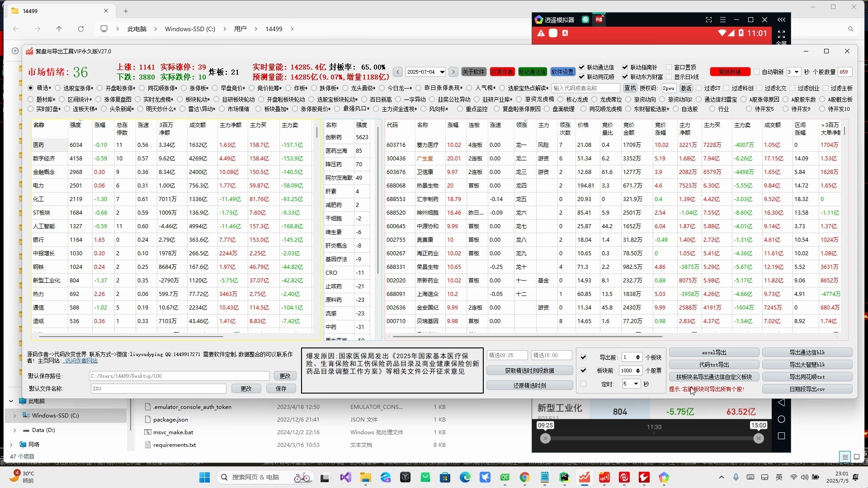This screenshot has width=868, height=488.
Task: Click the search magnifier in File Explorer
Action: [851, 28]
